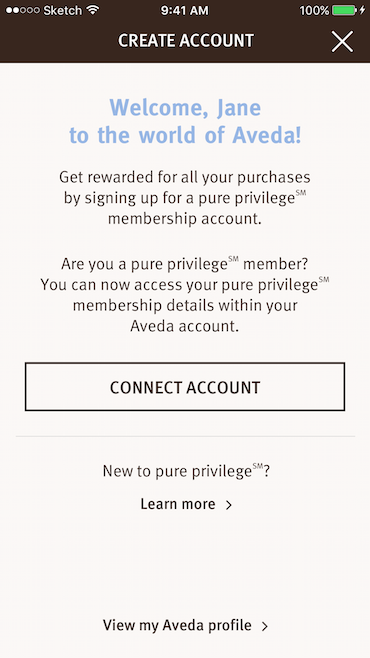The width and height of the screenshot is (370, 658).
Task: Tap the 'Get rewarded for all your purchases' text
Action: 185,178
